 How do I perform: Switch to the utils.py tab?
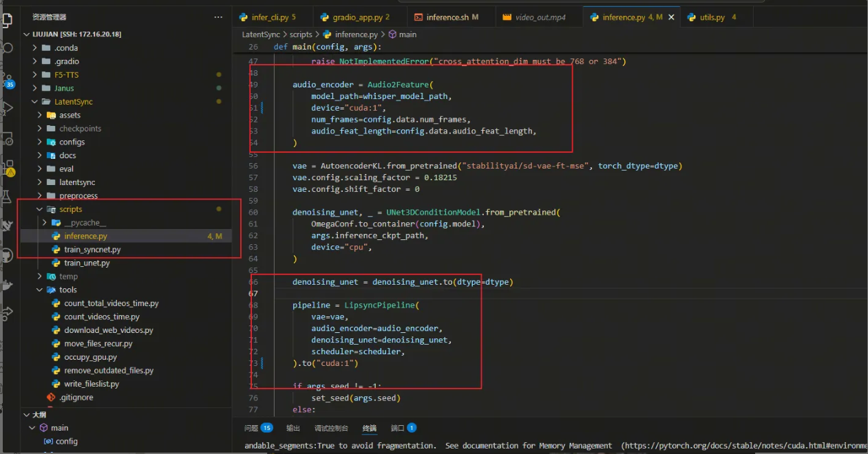(x=716, y=17)
